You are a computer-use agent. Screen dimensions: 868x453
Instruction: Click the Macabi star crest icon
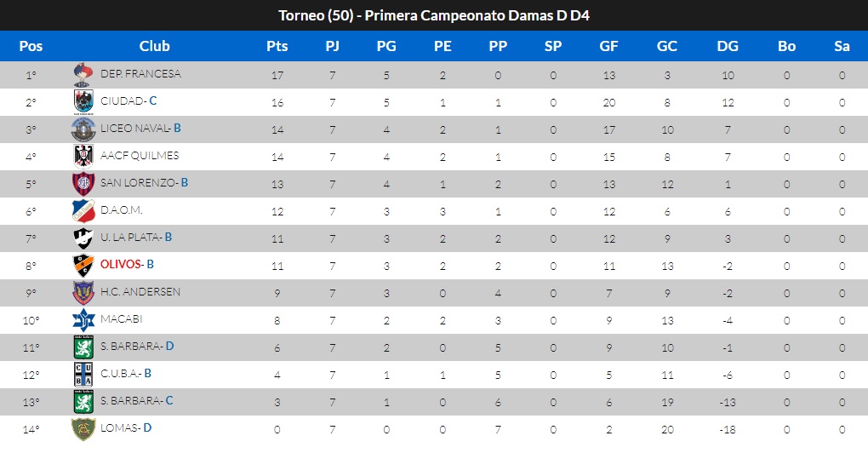[83, 320]
